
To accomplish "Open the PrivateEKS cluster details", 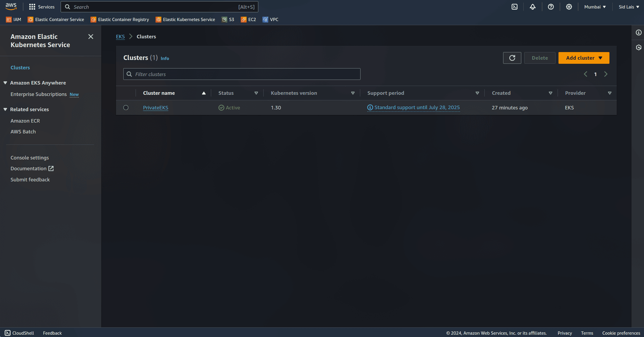I will tap(156, 107).
